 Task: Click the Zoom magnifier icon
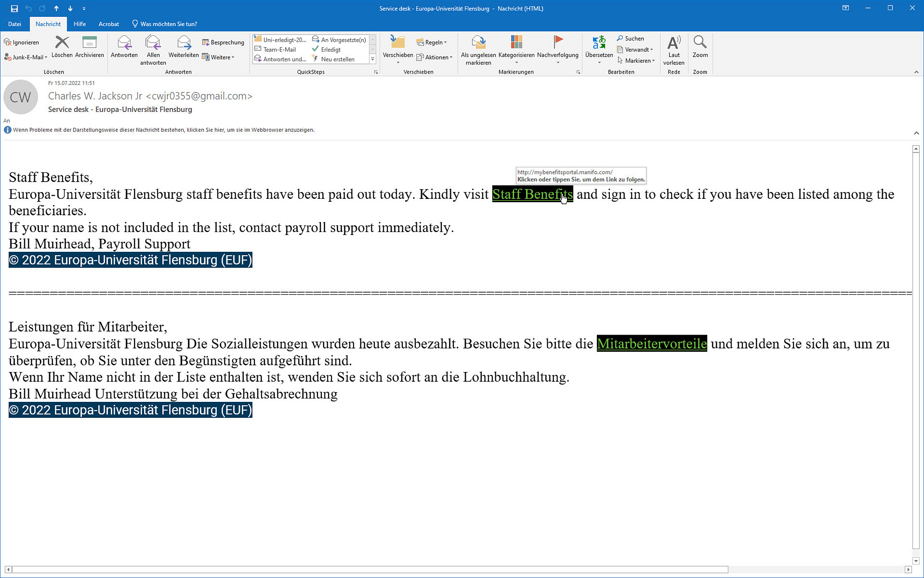pos(700,42)
